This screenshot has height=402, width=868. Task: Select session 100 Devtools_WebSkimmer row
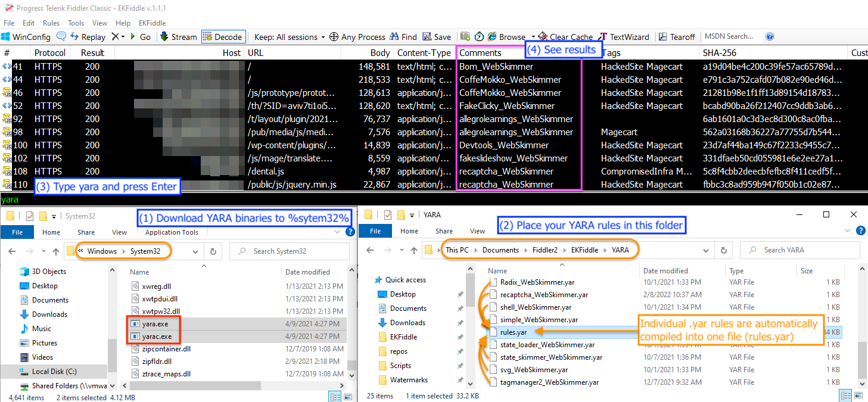pos(434,145)
